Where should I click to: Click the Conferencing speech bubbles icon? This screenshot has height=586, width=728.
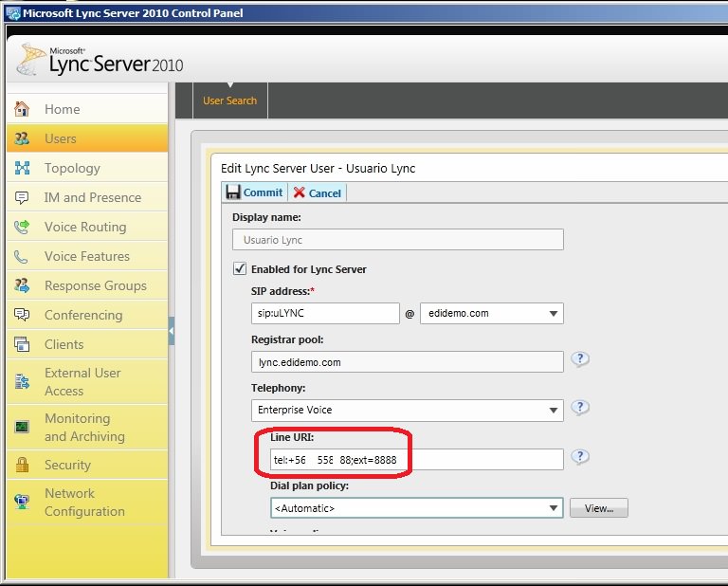point(22,315)
